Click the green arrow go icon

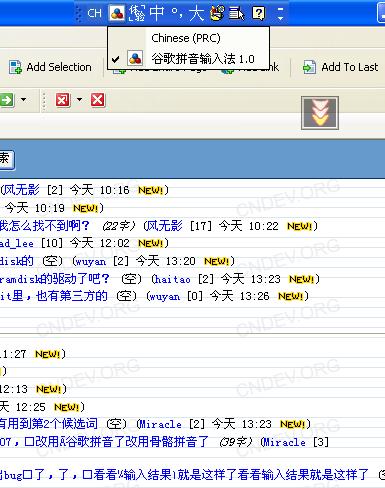coord(7,100)
